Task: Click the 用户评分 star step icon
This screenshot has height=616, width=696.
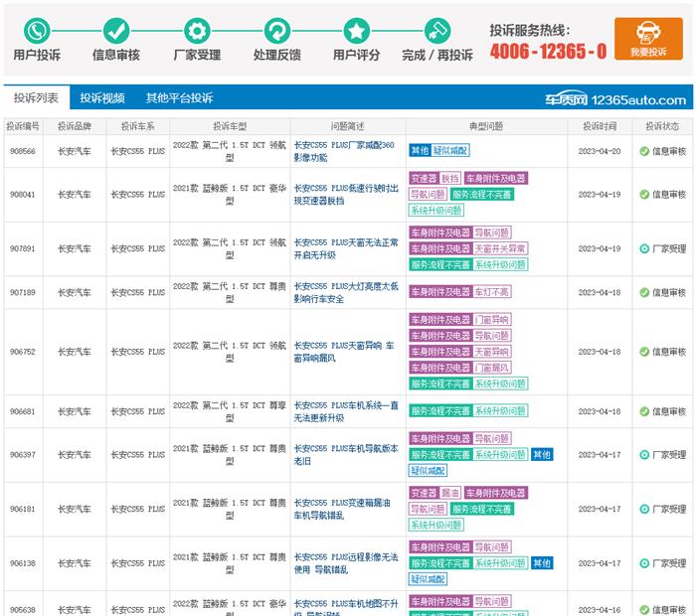Action: coord(356,31)
